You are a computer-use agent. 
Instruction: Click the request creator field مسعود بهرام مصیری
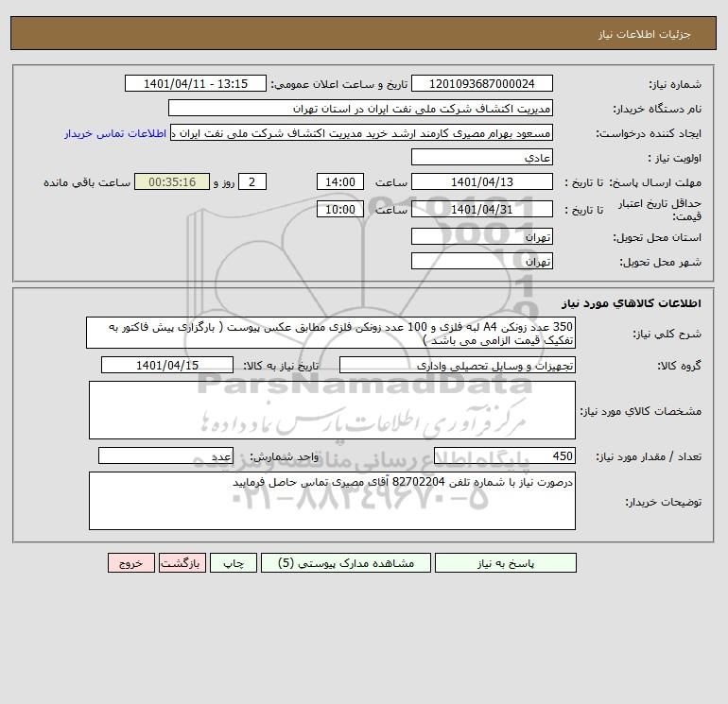362,132
